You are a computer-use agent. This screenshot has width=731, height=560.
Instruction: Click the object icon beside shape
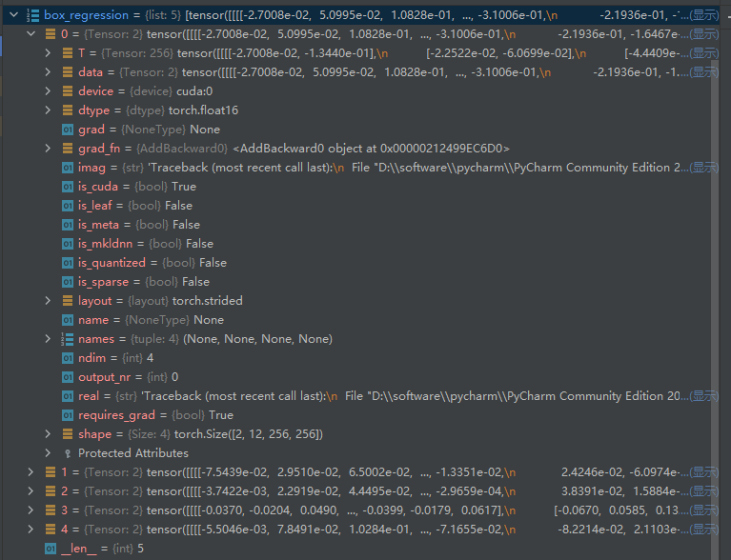68,434
